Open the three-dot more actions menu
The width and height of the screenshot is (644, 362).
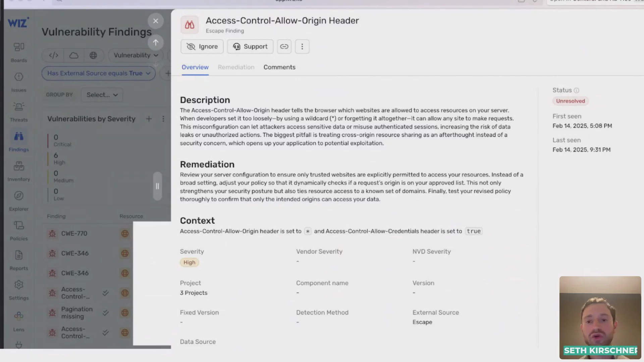pyautogui.click(x=302, y=47)
